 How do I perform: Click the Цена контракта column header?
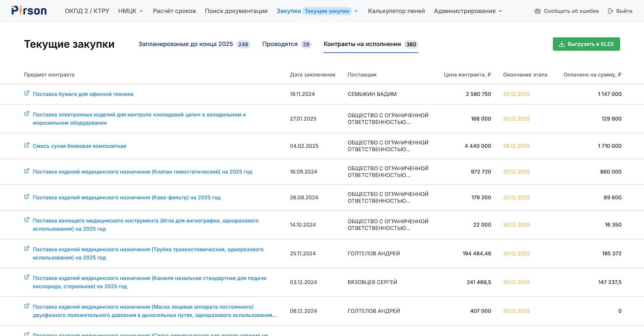pyautogui.click(x=467, y=75)
